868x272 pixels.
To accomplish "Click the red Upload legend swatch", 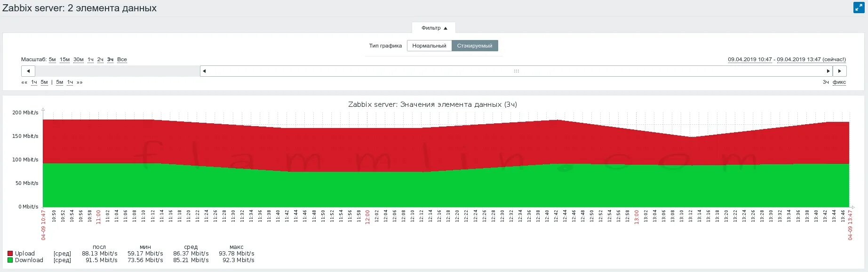I will click(x=10, y=254).
